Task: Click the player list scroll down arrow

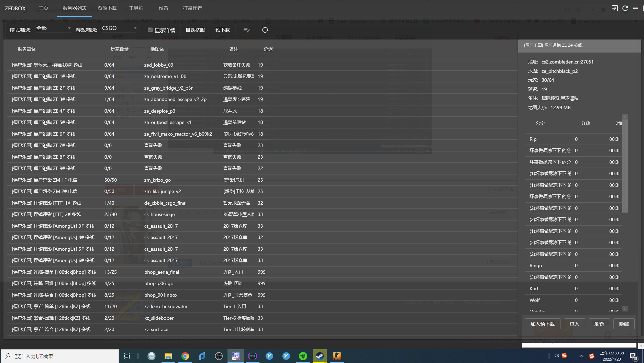Action: (x=625, y=309)
